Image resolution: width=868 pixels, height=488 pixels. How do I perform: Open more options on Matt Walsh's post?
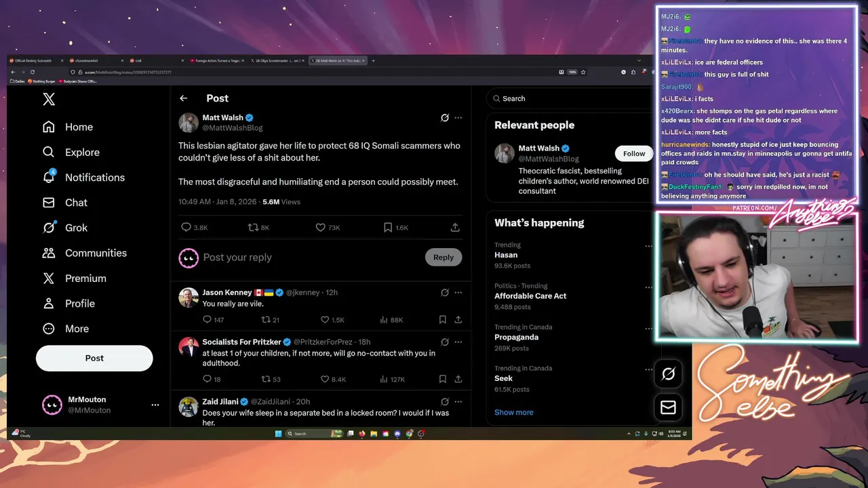[x=458, y=117]
